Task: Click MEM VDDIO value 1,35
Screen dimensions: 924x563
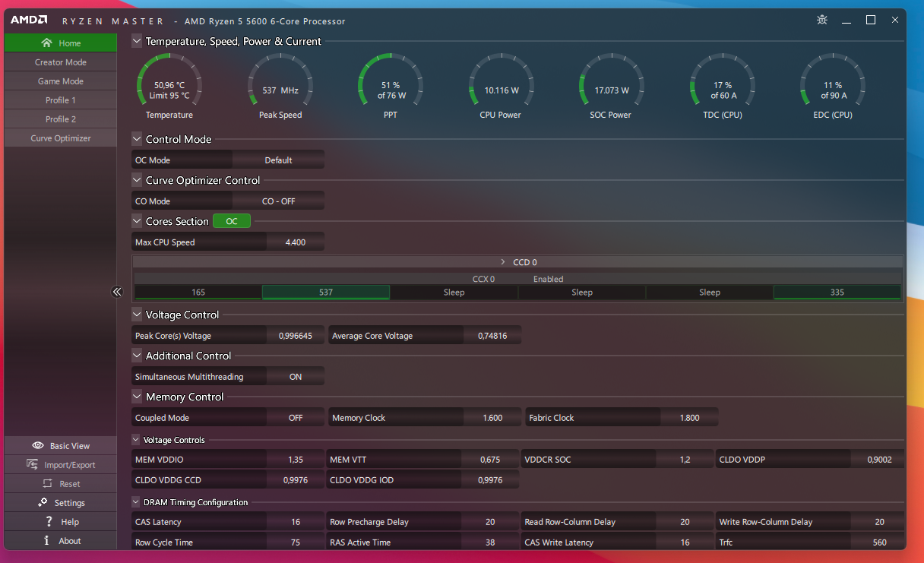Action: point(296,460)
